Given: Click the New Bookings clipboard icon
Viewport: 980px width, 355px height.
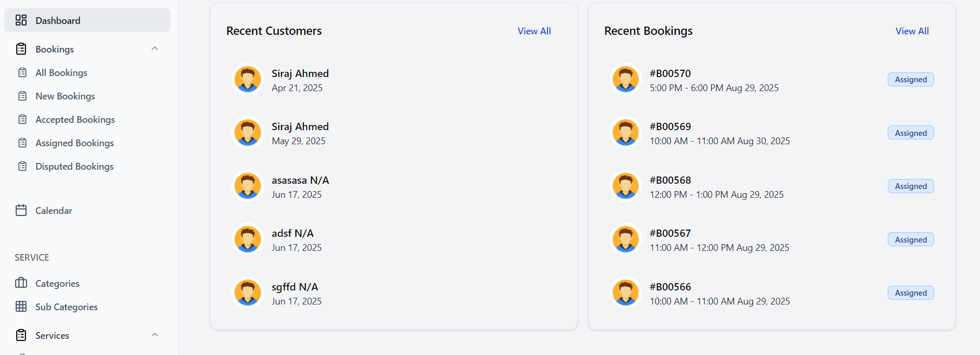Looking at the screenshot, I should tap(22, 96).
